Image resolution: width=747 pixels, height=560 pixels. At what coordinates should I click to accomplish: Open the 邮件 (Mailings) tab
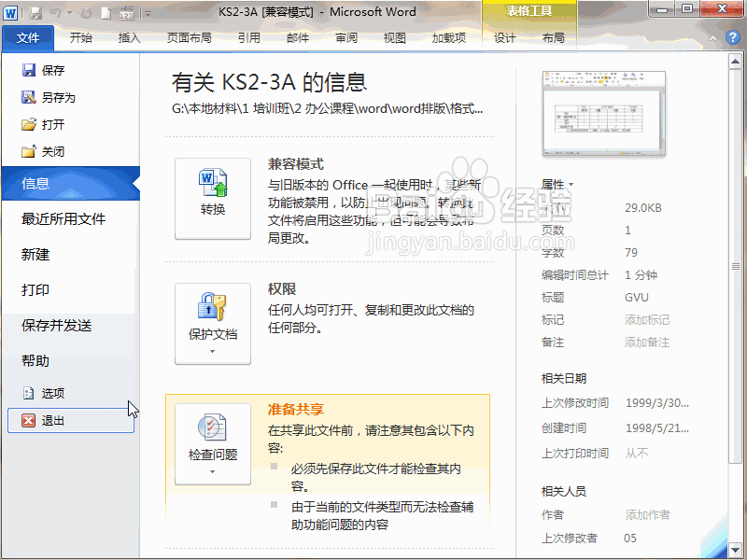coord(298,37)
